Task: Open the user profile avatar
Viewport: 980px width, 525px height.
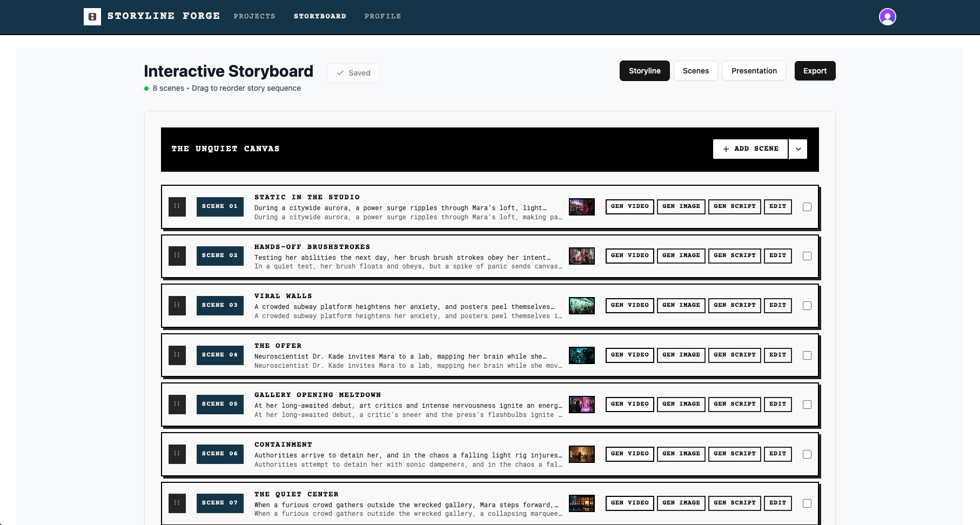Action: 887,17
